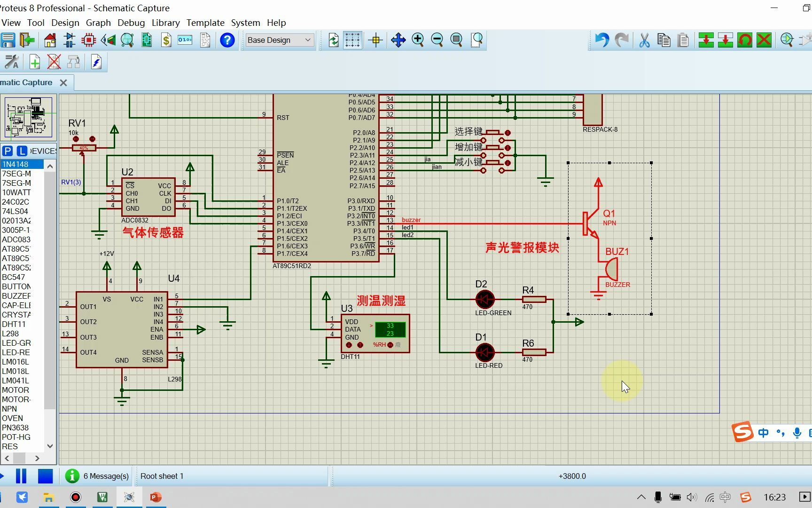Select 1N4148 in the devices list

22,164
